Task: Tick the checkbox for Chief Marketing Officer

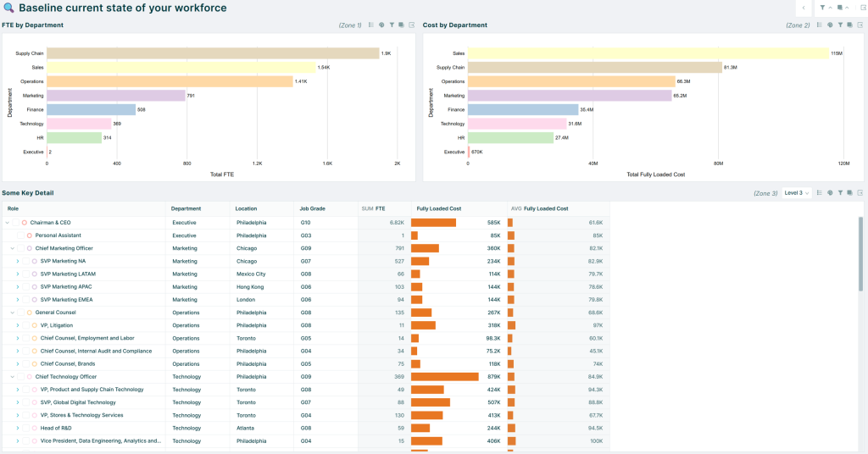Action: [x=20, y=248]
